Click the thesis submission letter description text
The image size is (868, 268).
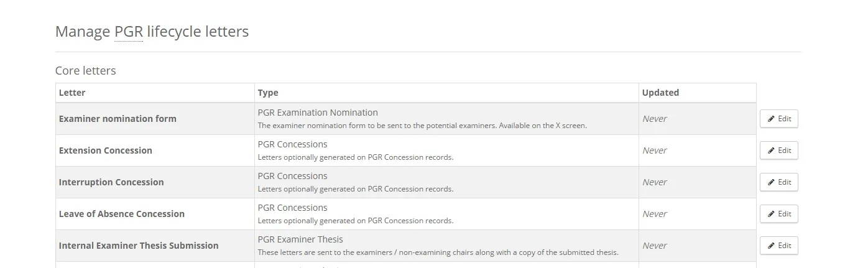pos(438,252)
